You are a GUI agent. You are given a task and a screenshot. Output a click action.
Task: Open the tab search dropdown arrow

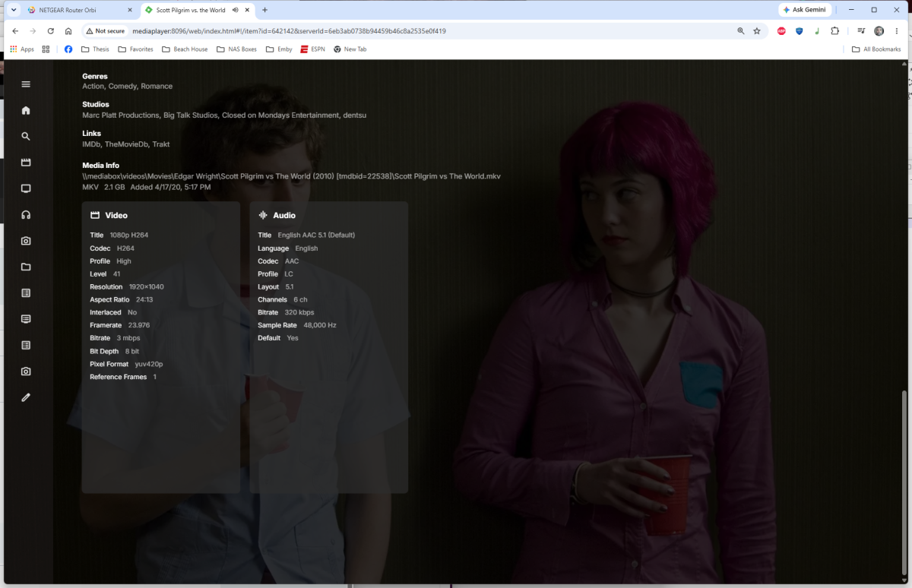[x=14, y=10]
